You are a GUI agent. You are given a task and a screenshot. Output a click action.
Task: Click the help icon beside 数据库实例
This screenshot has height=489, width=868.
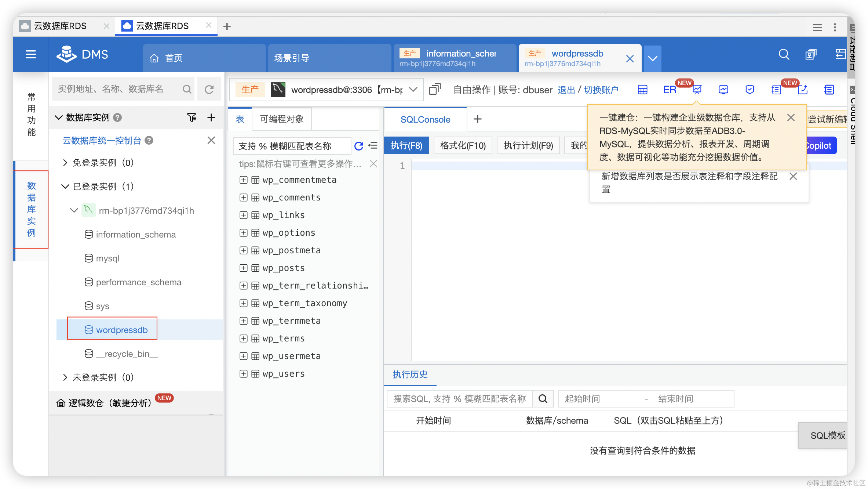coord(117,117)
